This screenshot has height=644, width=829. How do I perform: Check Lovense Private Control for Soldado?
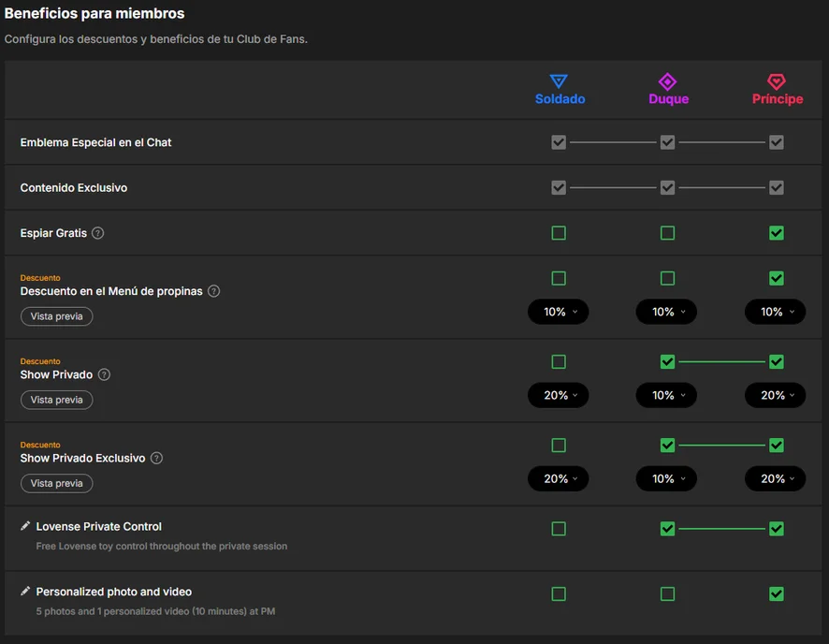(x=559, y=529)
